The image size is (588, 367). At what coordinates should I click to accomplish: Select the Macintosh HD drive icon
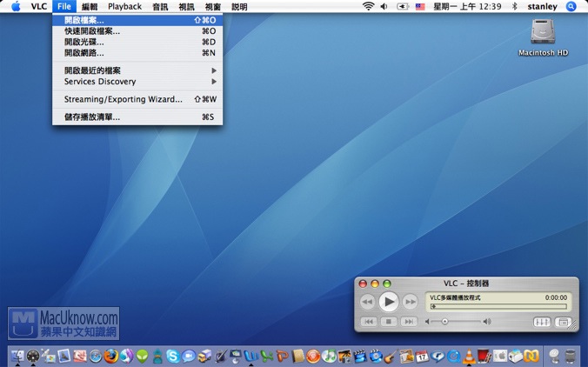(x=543, y=31)
